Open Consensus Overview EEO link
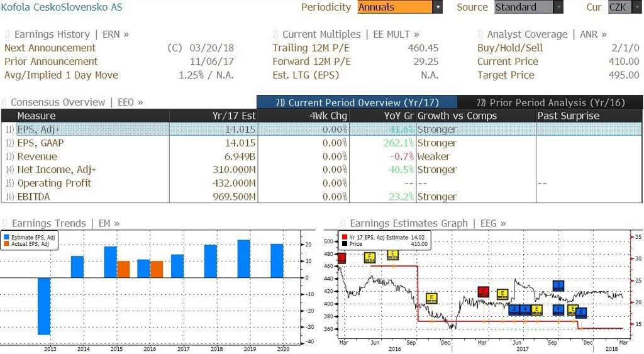This screenshot has height=354, width=644. point(77,102)
